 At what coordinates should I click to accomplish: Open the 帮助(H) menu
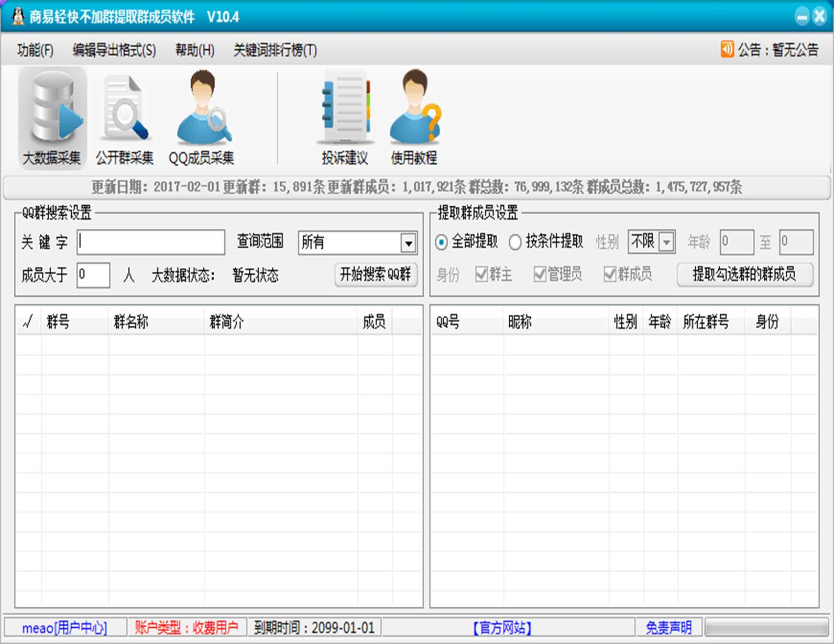(x=195, y=50)
